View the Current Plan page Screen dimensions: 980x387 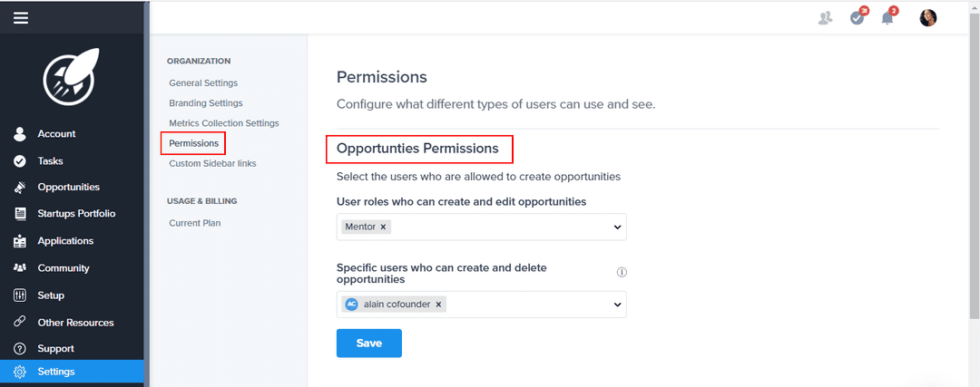point(194,223)
